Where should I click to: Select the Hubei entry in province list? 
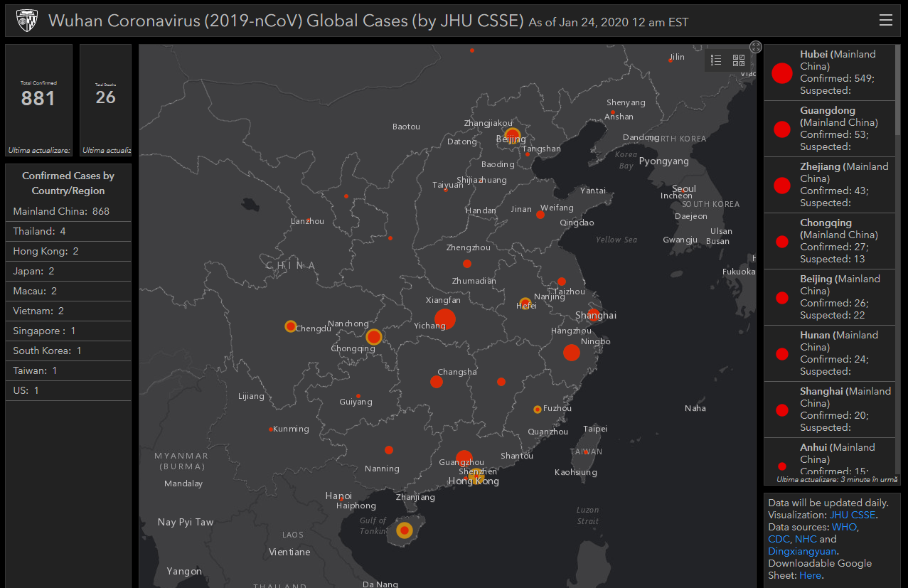coord(830,73)
